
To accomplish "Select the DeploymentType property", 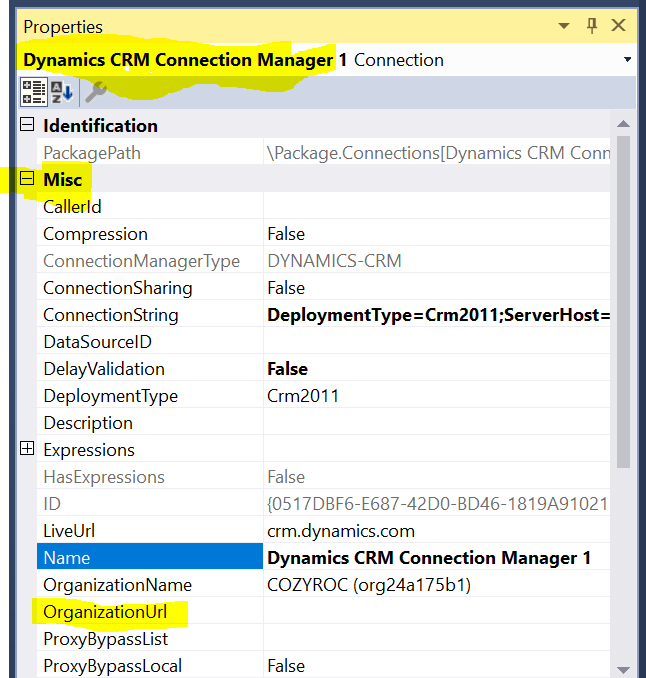I will point(150,396).
